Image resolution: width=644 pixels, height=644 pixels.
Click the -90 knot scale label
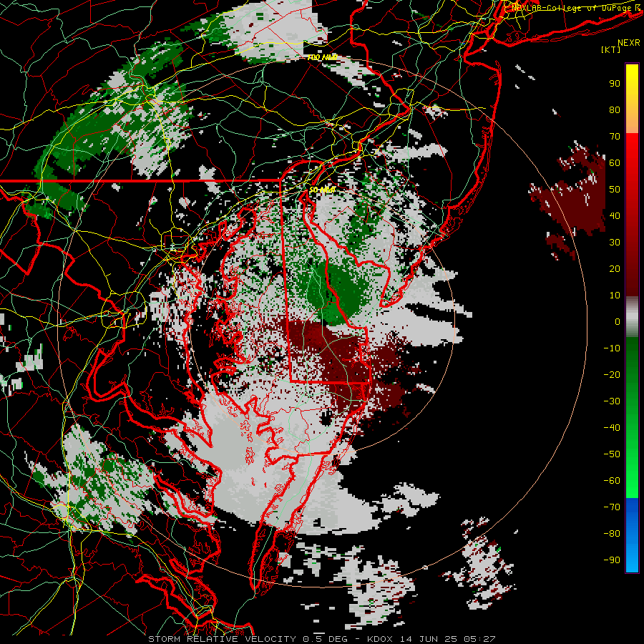tap(612, 560)
